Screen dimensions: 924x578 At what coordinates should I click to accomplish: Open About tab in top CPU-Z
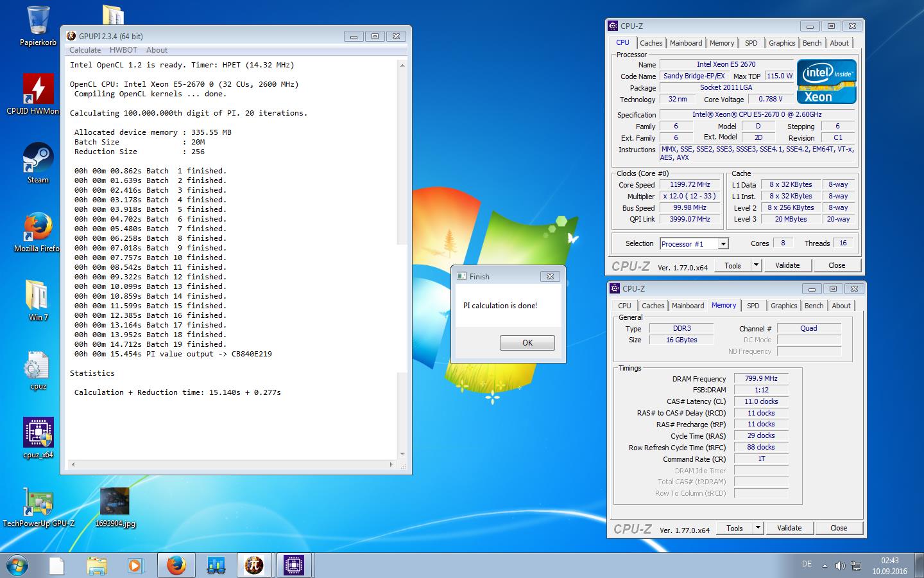839,43
